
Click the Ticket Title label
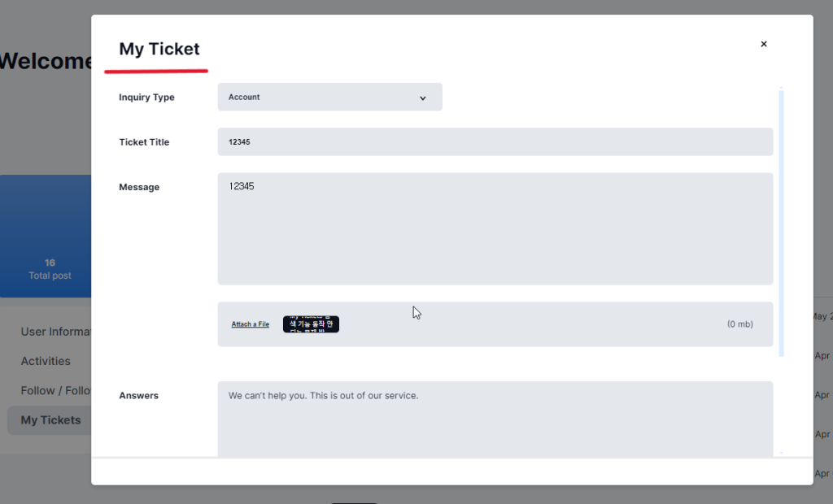(x=144, y=142)
